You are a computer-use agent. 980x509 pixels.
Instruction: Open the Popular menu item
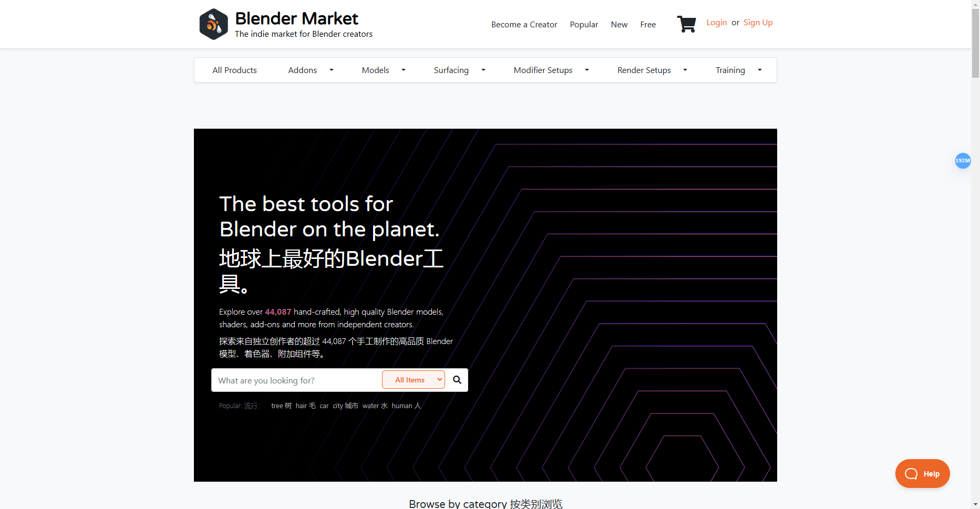click(x=584, y=24)
